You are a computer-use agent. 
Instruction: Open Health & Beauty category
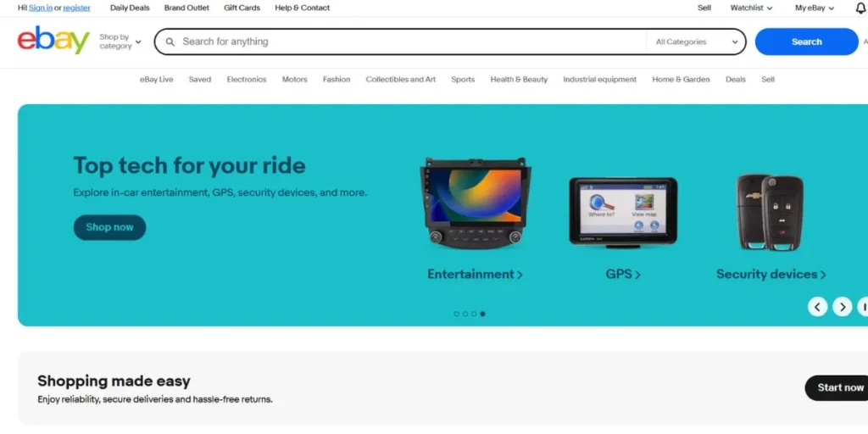pyautogui.click(x=519, y=80)
